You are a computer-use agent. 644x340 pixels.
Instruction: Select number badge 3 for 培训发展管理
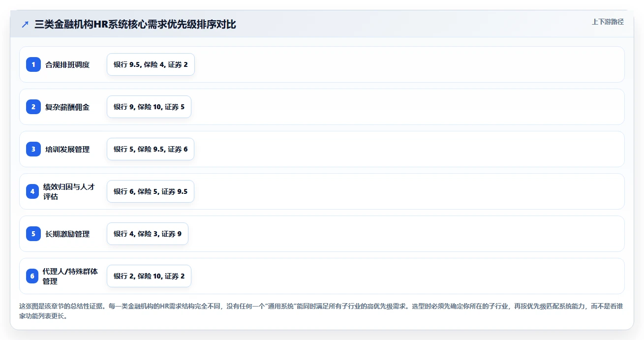(x=33, y=149)
